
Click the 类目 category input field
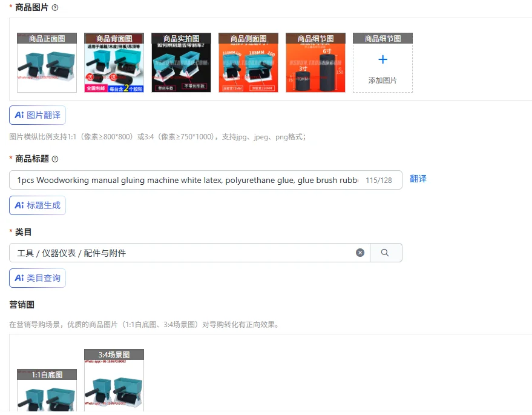189,253
